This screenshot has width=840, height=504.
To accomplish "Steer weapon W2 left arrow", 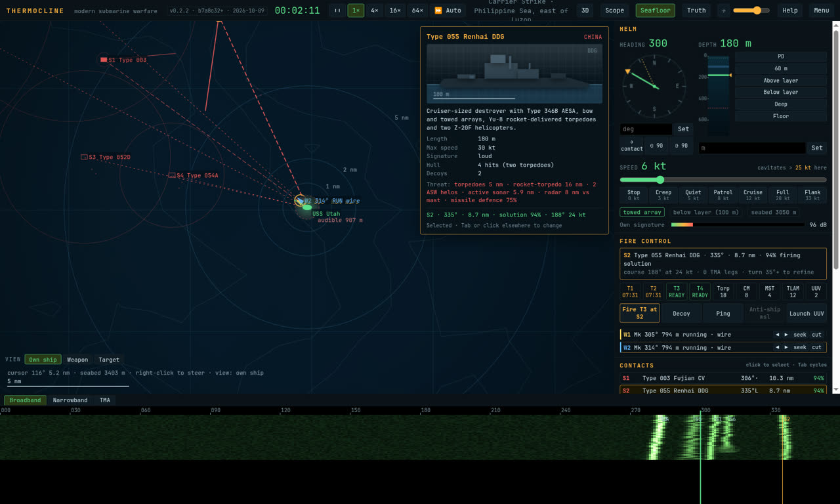I will click(777, 347).
